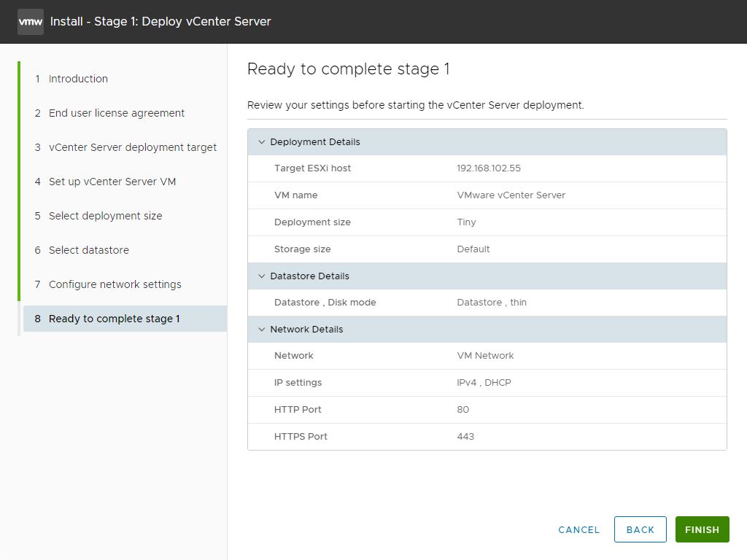
Task: Click the 'Review your settings' description text
Action: coord(415,105)
